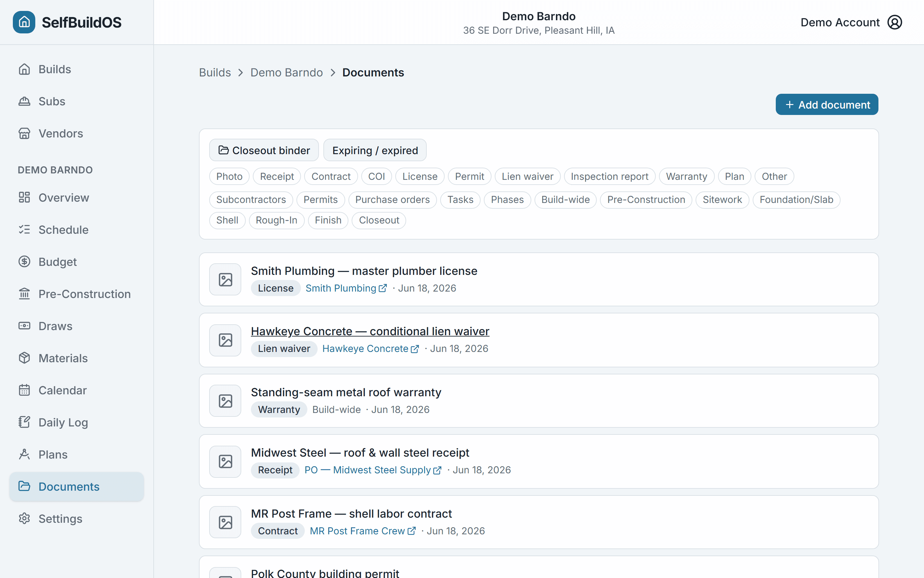The image size is (924, 578).
Task: Go to Subs in the sidebar
Action: [76, 101]
